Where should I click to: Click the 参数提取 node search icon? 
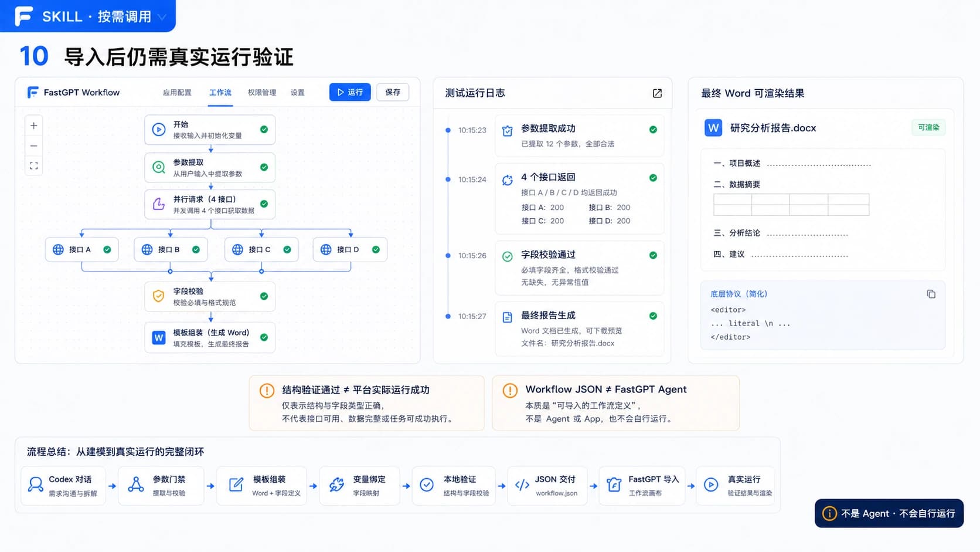(x=159, y=167)
